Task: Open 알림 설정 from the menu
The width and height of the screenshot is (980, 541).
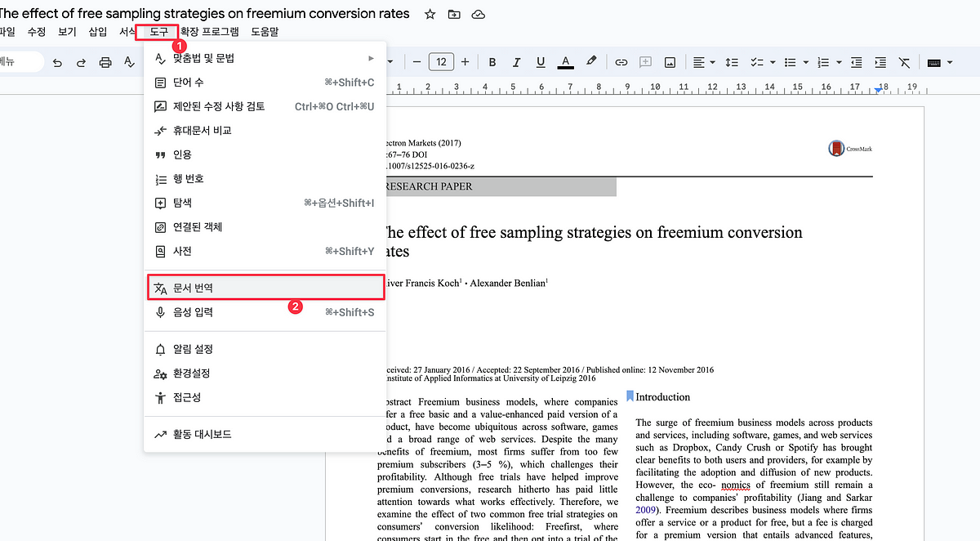Action: (x=263, y=349)
